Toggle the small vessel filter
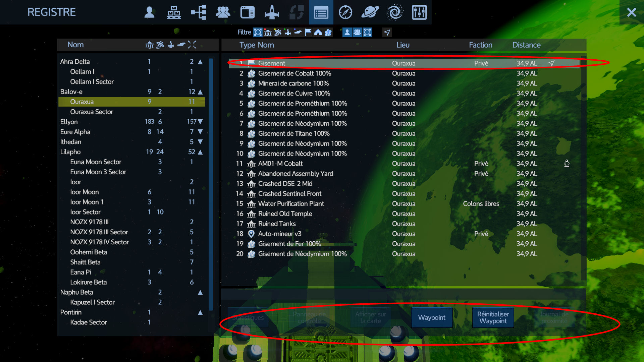Viewport: 644px width, 362px height. pyautogui.click(x=288, y=32)
